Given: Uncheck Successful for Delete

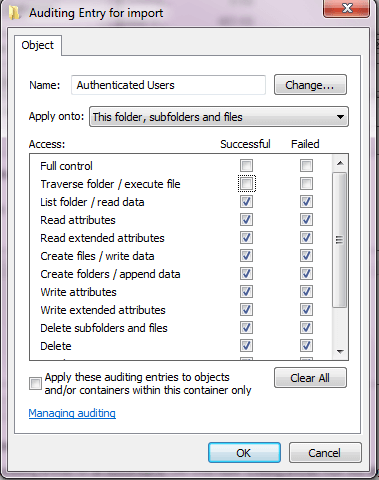Looking at the screenshot, I should (246, 345).
